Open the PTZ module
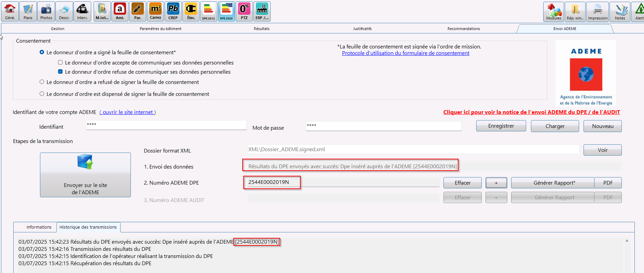The width and height of the screenshot is (644, 273). point(244,11)
